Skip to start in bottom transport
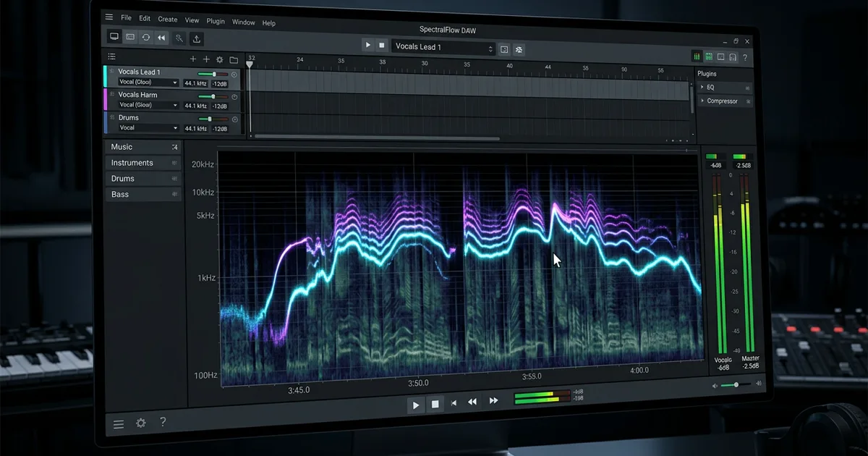The height and width of the screenshot is (456, 868). coord(454,403)
